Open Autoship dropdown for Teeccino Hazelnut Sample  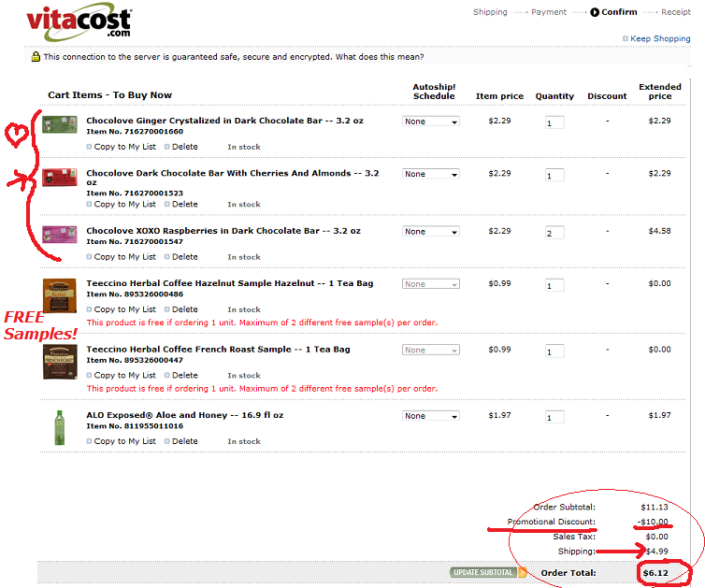[x=431, y=284]
